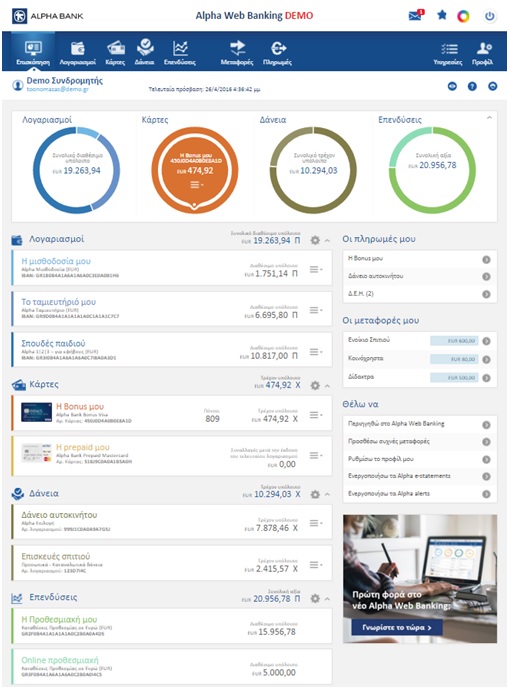Click arrow next to Δ.Ε.Η. (2) payment
Image resolution: width=509 pixels, height=689 pixels.
click(486, 294)
